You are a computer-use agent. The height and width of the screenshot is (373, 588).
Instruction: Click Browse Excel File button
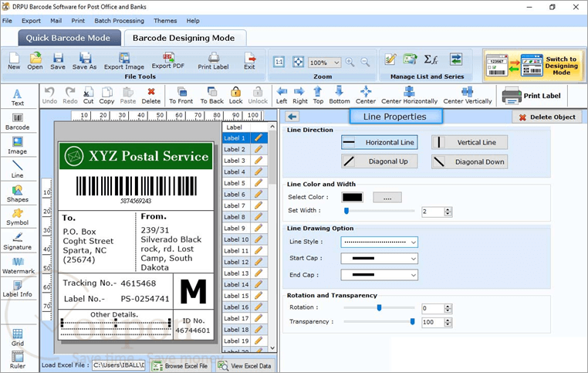click(x=180, y=366)
